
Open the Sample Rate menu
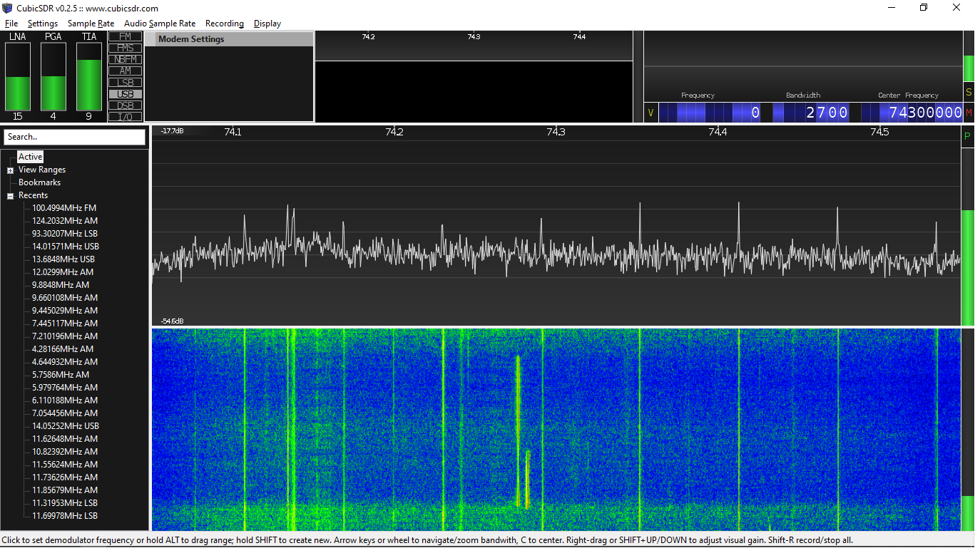91,24
